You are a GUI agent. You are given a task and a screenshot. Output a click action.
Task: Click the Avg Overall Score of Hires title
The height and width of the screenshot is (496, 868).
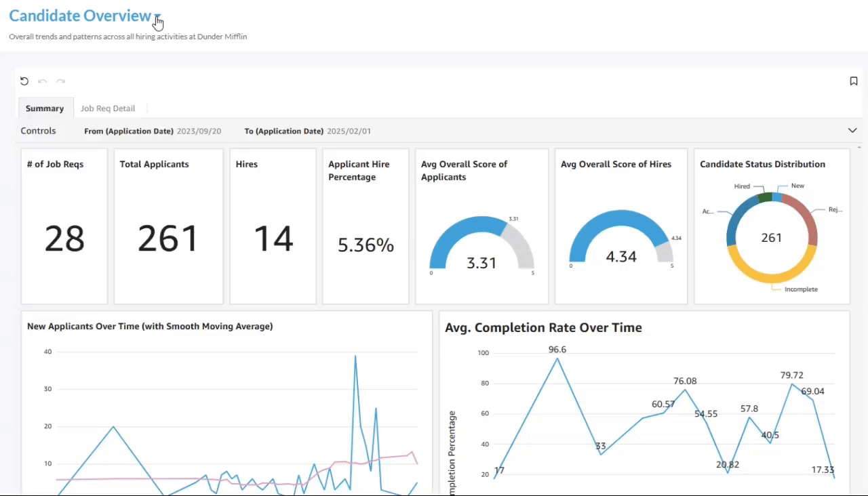(616, 164)
